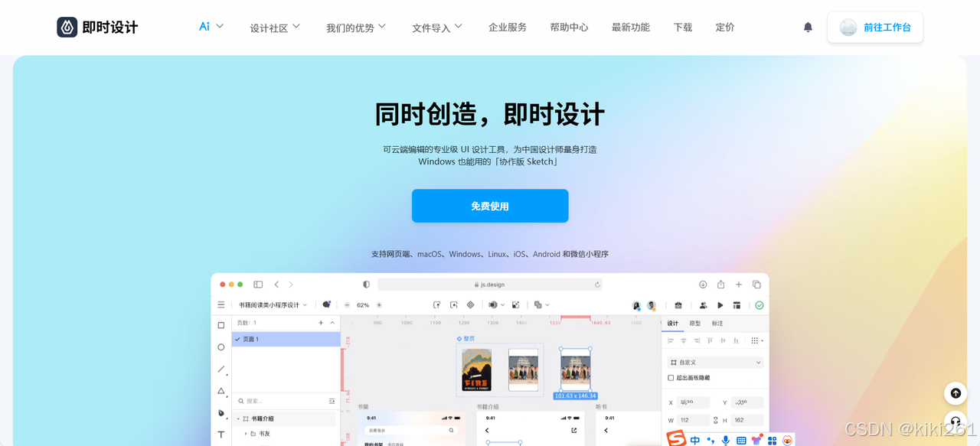Select the FIRE poster thumbnail on canvas
Image resolution: width=980 pixels, height=446 pixels.
pyautogui.click(x=476, y=370)
